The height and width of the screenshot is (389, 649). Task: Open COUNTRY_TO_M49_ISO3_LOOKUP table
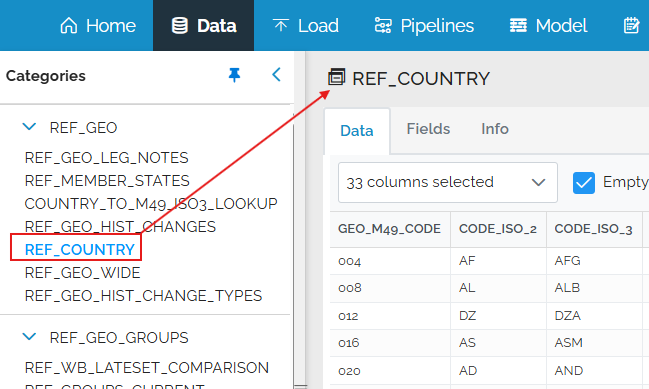click(151, 204)
